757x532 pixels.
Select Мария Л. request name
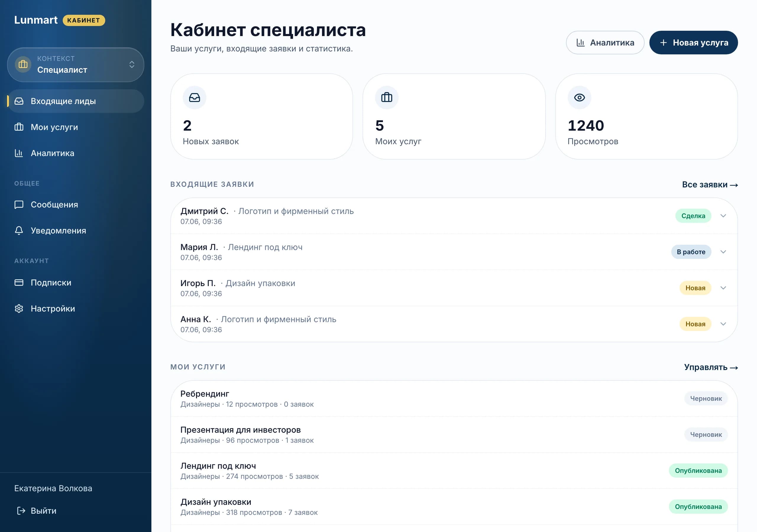199,247
